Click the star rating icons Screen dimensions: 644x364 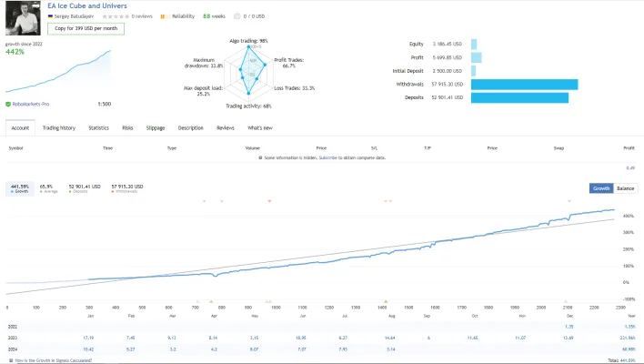point(116,16)
